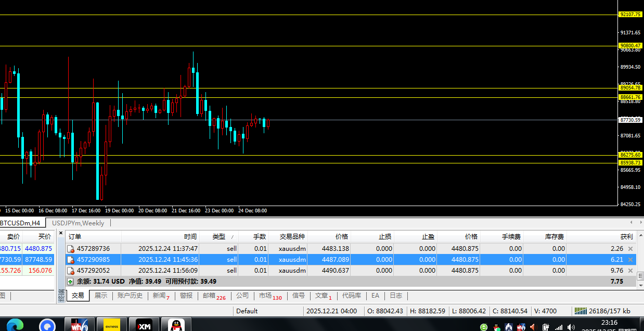Select the 90800.47 yellow horizontal line label

[630, 46]
